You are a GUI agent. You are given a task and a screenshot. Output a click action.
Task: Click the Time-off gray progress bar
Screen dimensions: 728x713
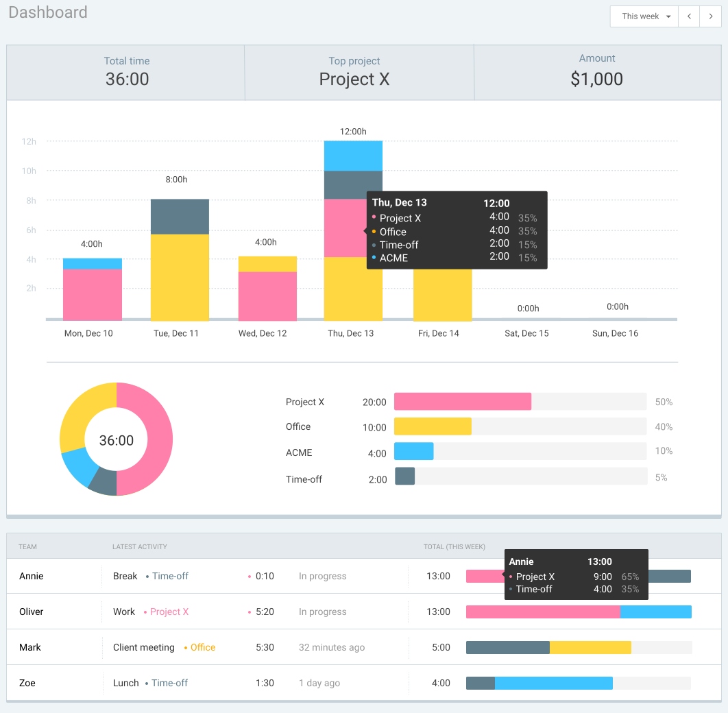point(405,476)
